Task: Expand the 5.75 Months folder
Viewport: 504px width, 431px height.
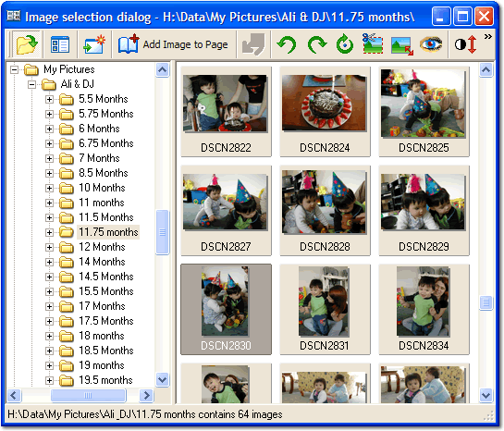Action: coord(49,114)
